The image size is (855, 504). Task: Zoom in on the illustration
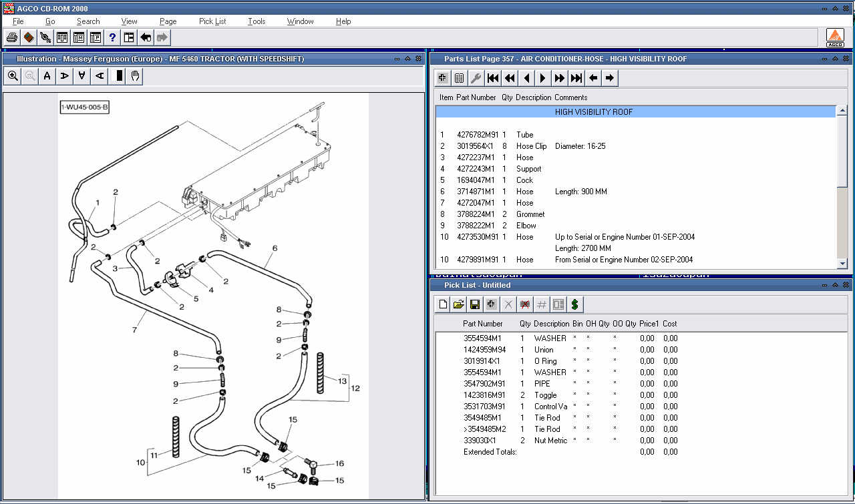[x=13, y=76]
